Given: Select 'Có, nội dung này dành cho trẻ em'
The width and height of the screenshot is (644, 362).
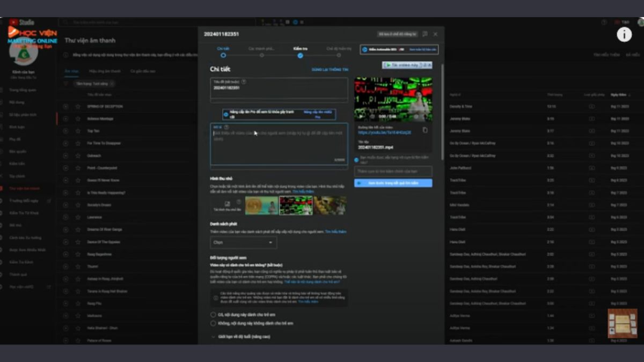Looking at the screenshot, I should pos(213,315).
